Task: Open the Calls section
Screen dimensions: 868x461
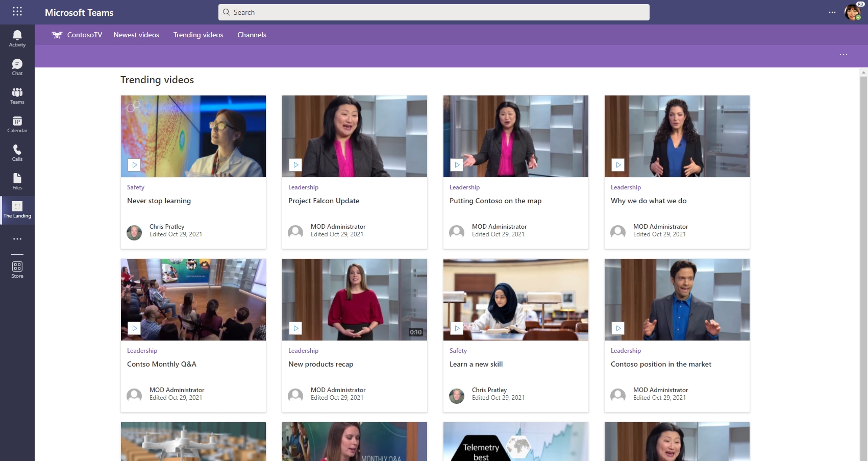Action: pyautogui.click(x=17, y=152)
